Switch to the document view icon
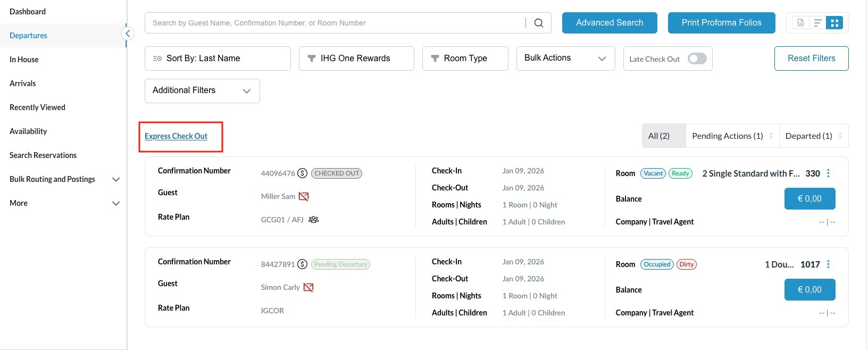Image resolution: width=868 pixels, height=350 pixels. pos(800,23)
